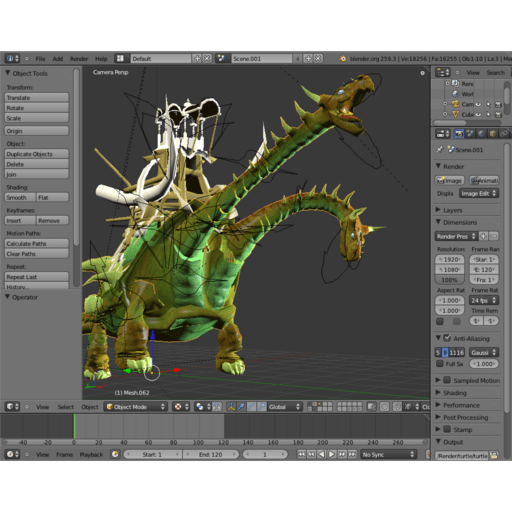
Task: Open the Select menu in 3D view
Action: pyautogui.click(x=65, y=407)
